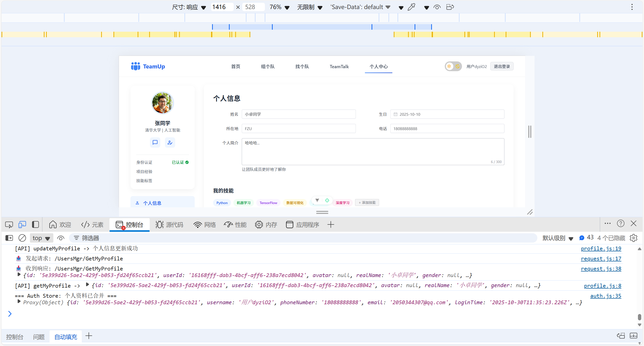Open the zoom 76% dropdown
Screen dimensions: 644x346
pyautogui.click(x=279, y=7)
